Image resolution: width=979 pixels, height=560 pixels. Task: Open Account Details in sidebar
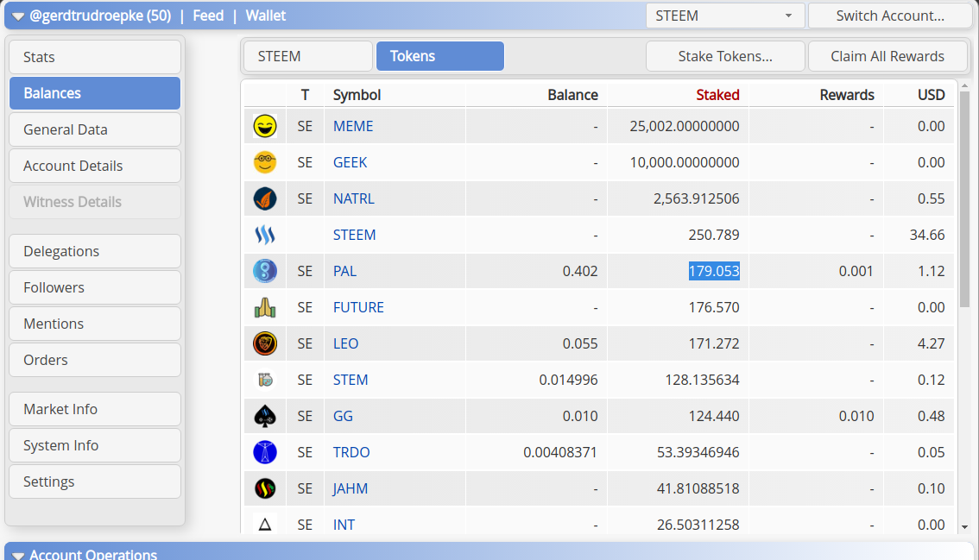click(95, 166)
